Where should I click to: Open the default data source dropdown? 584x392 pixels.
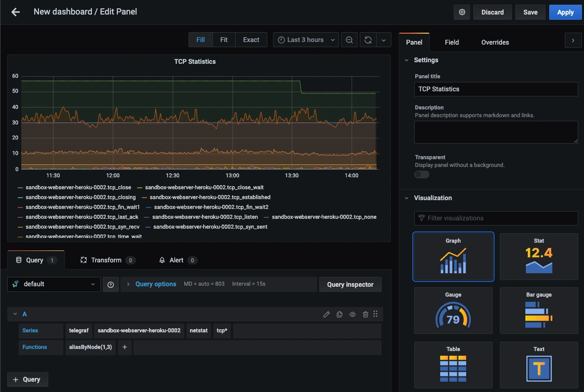pos(54,284)
